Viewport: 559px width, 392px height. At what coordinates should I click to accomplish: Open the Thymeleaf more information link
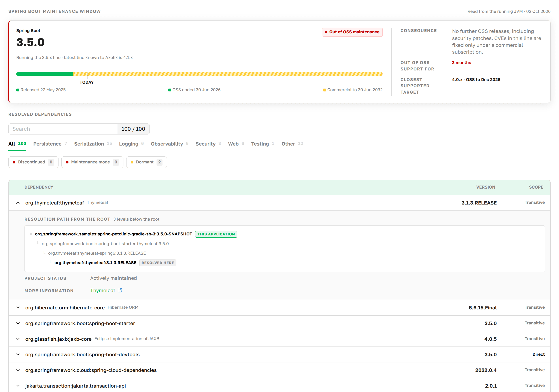(102, 290)
